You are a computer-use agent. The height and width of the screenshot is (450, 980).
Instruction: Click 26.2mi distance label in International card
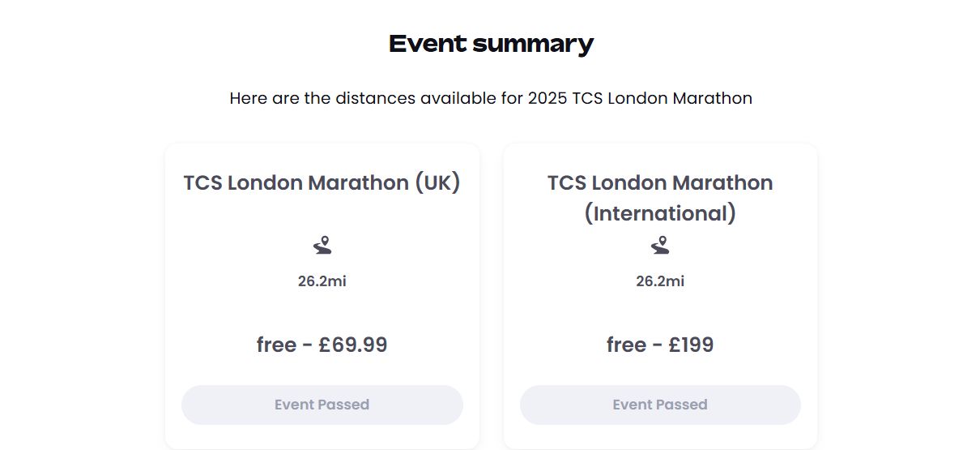tap(660, 281)
